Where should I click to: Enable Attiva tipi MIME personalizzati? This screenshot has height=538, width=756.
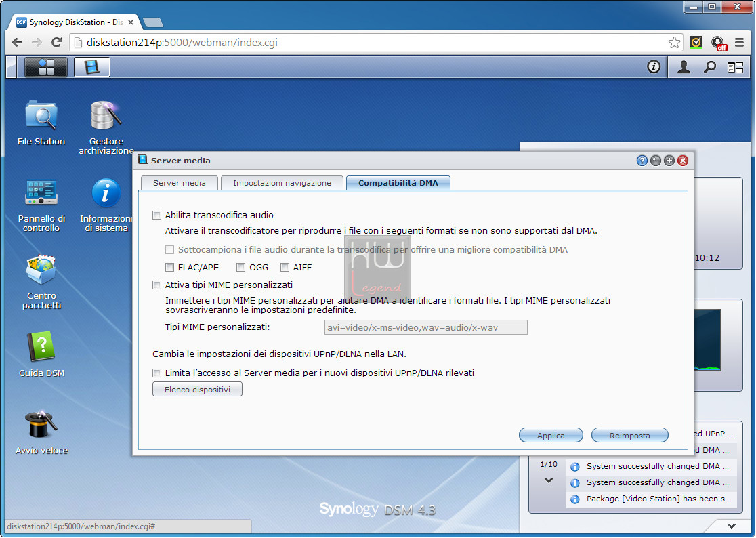tap(156, 285)
